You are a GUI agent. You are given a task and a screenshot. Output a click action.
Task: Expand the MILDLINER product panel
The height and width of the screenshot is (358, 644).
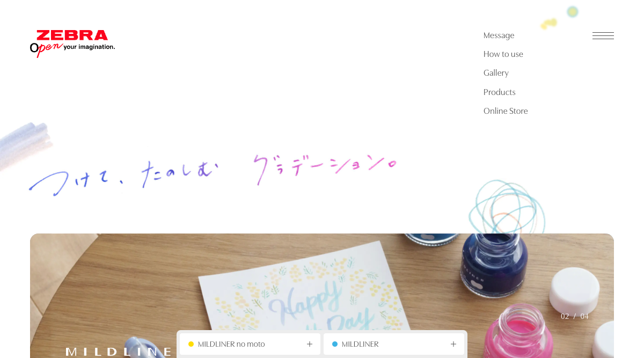tap(394, 344)
